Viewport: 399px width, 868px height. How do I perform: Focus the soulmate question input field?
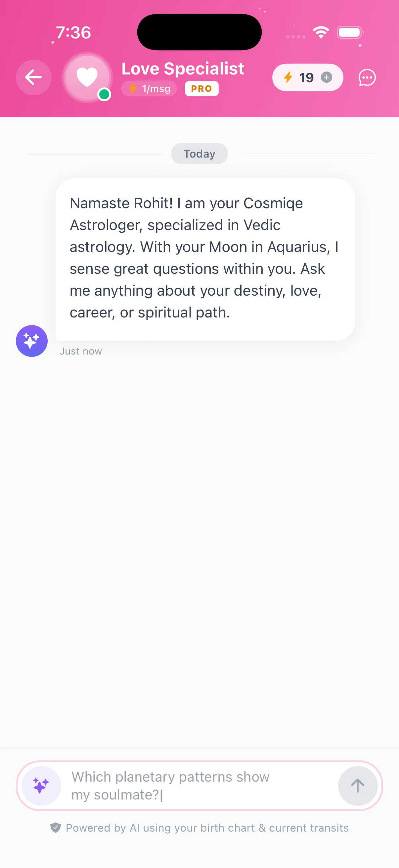(x=199, y=786)
